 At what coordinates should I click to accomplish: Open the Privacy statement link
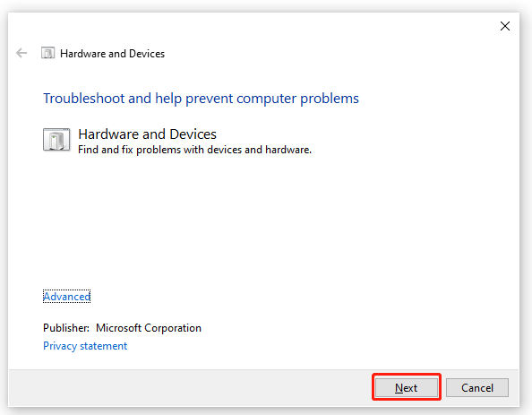click(85, 346)
